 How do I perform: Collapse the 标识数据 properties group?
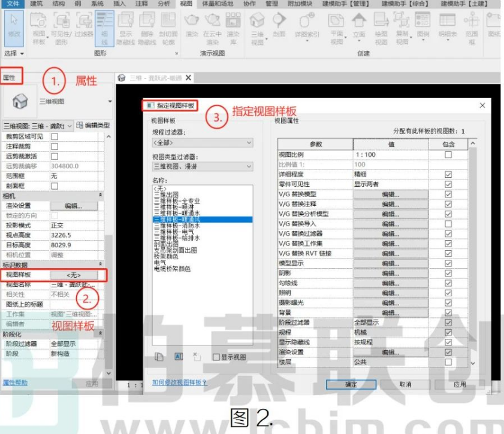pos(100,264)
